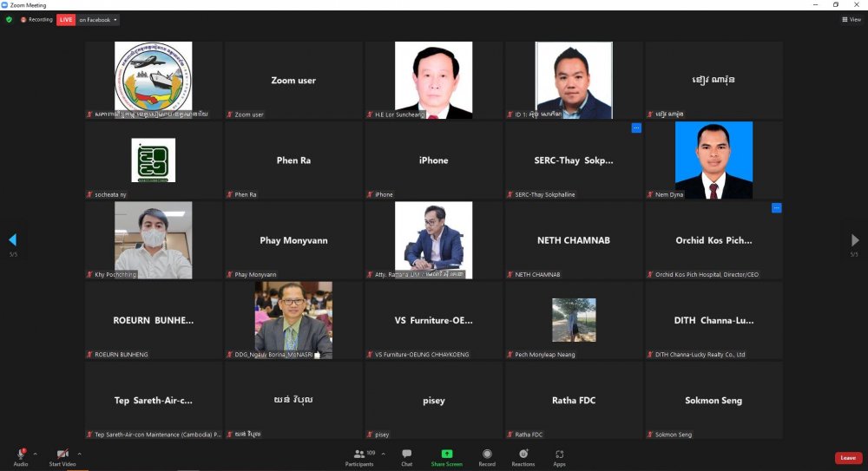Open the LIVE on Facebook dropdown
This screenshot has height=471, width=868.
click(97, 19)
